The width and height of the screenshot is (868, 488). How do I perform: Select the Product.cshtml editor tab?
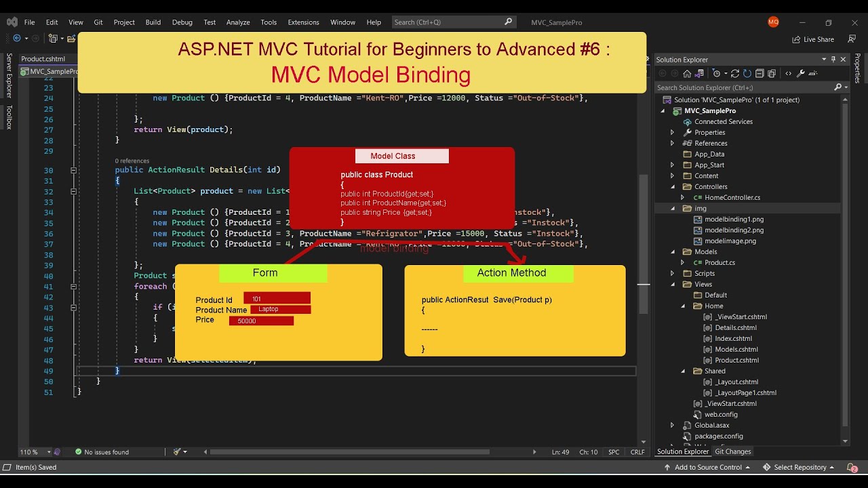(43, 59)
